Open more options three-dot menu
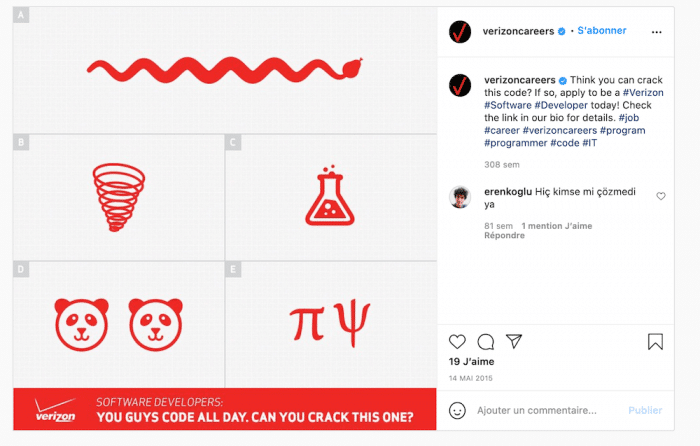This screenshot has height=446, width=700. point(657,32)
